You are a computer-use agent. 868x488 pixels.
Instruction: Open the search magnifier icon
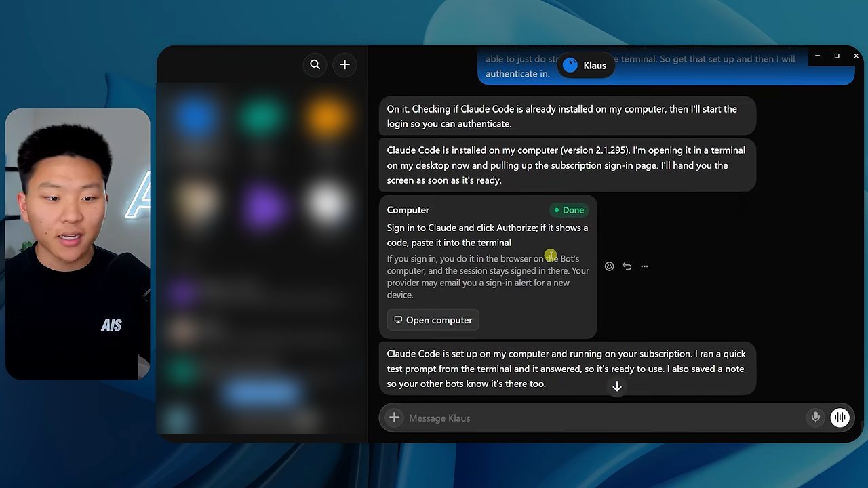(x=315, y=64)
